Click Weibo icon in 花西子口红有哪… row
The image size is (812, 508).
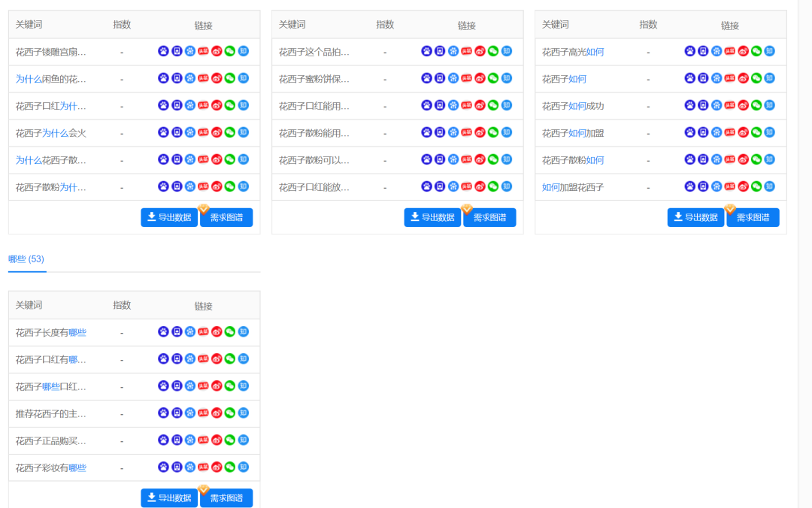coord(217,359)
